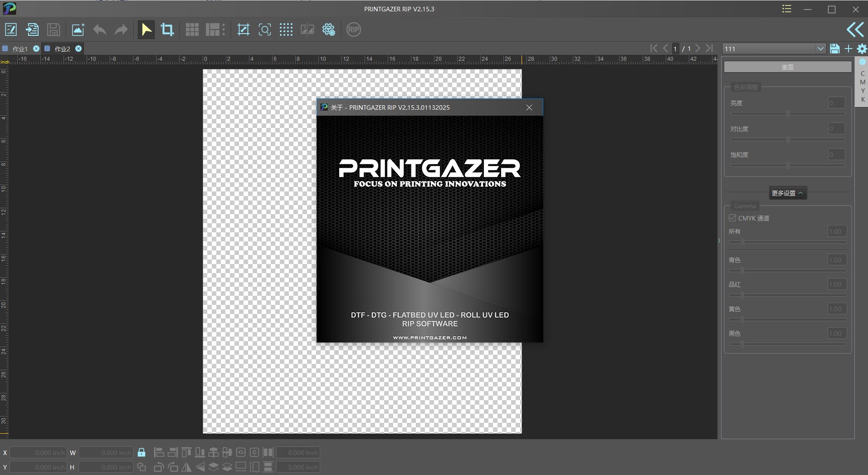Click the dotted grid icon
The width and height of the screenshot is (868, 475).
(x=286, y=30)
